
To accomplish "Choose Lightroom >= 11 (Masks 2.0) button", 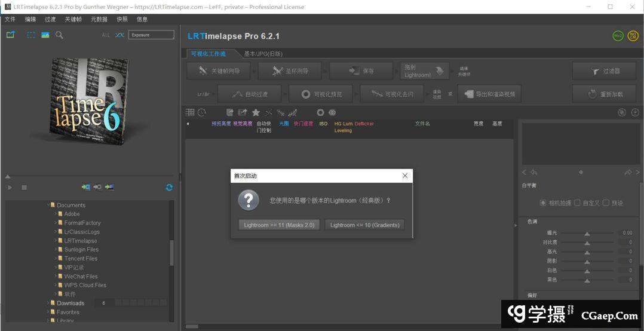I will click(x=279, y=225).
